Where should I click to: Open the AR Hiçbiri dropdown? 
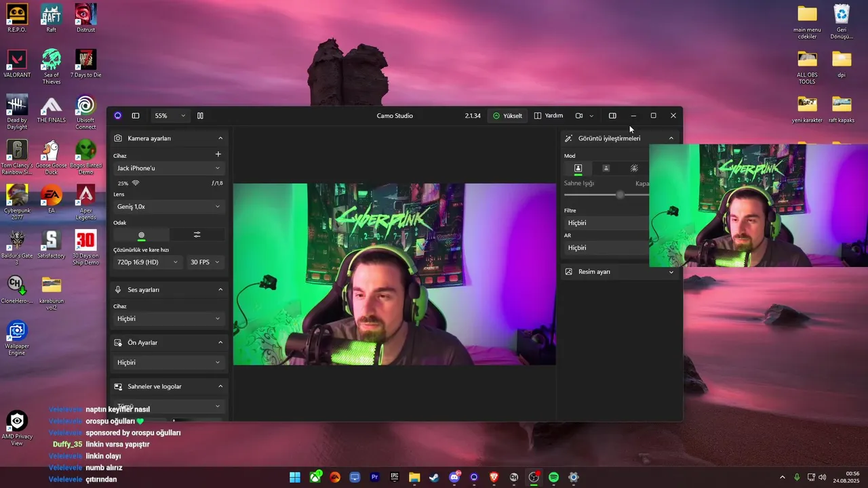coord(606,248)
